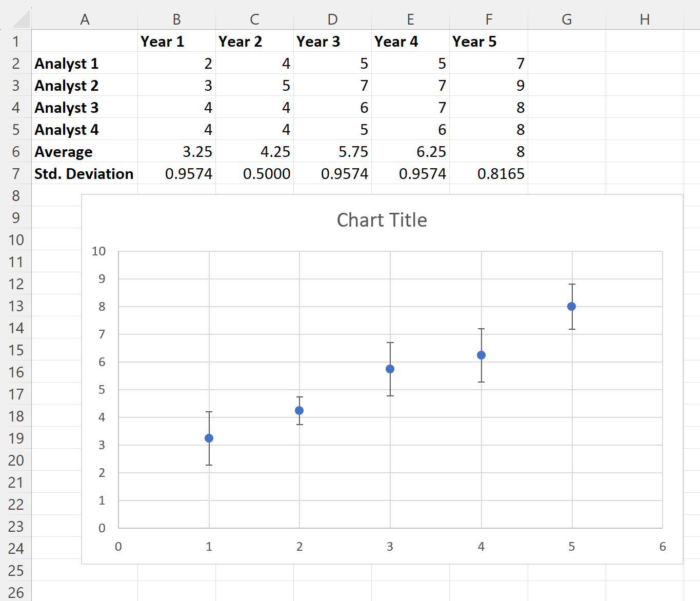700x601 pixels.
Task: Select the data point at x=2
Action: [299, 411]
